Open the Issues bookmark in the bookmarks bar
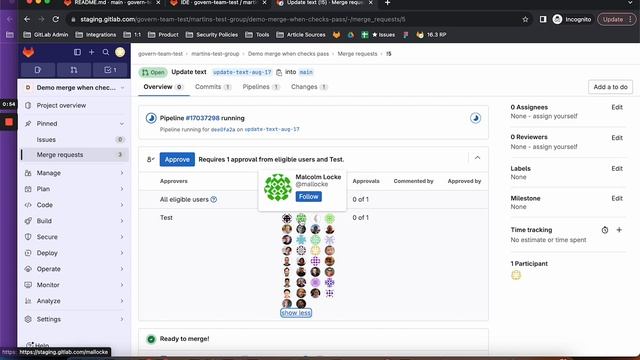 coord(379,35)
